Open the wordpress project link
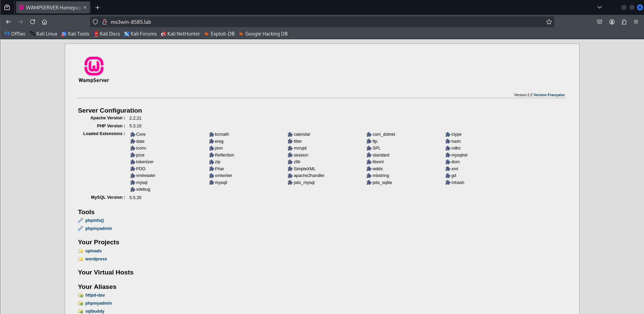644x314 pixels. point(96,259)
